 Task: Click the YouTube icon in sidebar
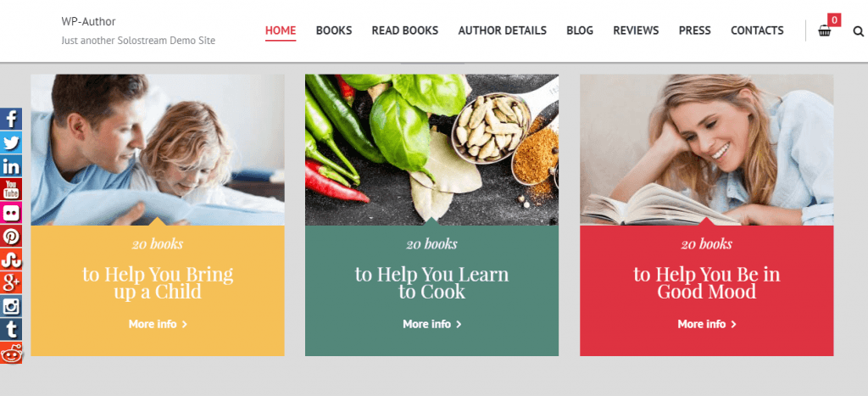pyautogui.click(x=11, y=189)
